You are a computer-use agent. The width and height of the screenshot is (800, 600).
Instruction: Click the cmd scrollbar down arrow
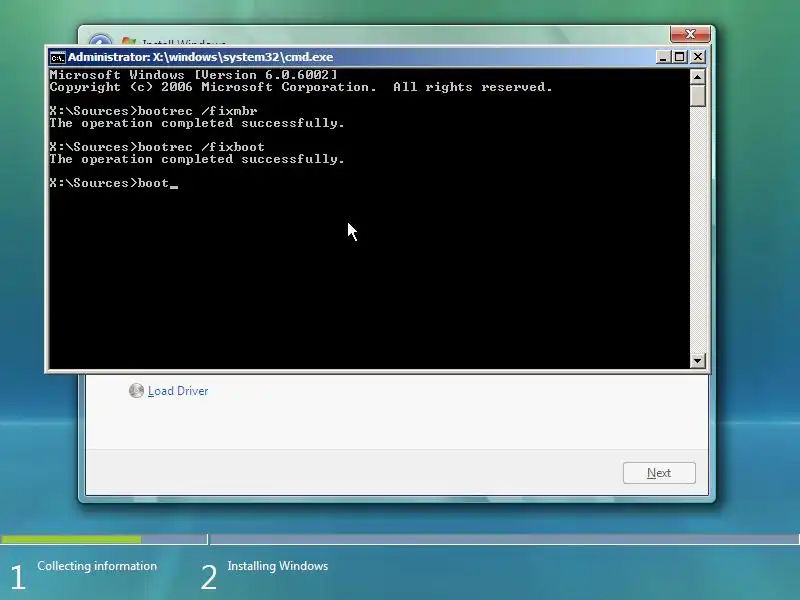click(697, 361)
